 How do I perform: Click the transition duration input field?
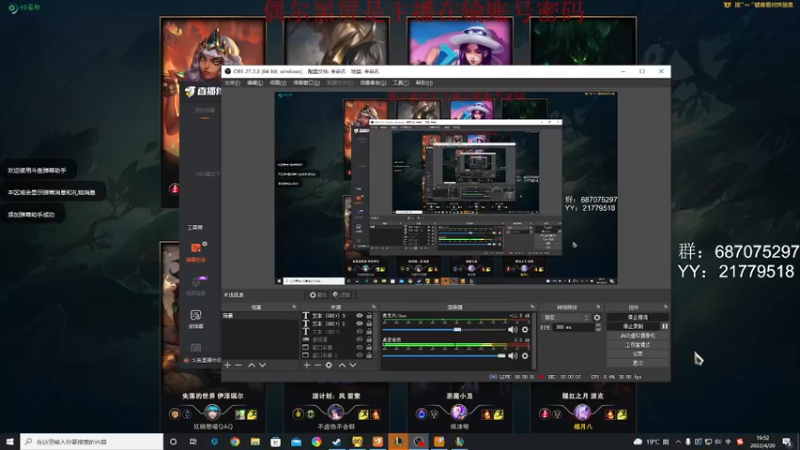574,327
